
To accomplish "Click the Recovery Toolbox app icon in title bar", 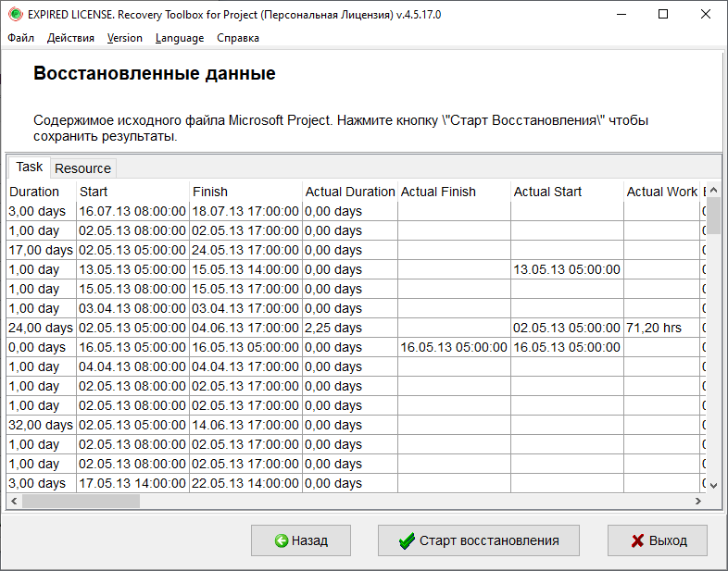I will (16, 15).
